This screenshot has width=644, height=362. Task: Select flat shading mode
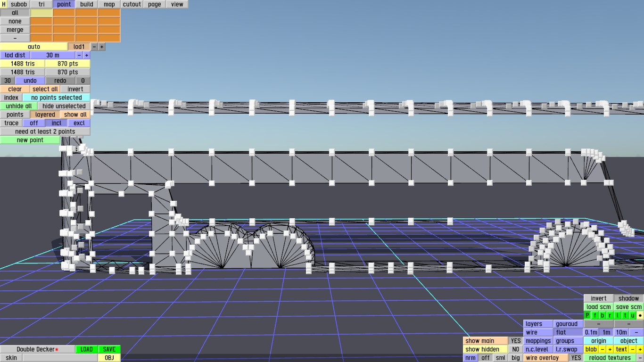tap(569, 332)
